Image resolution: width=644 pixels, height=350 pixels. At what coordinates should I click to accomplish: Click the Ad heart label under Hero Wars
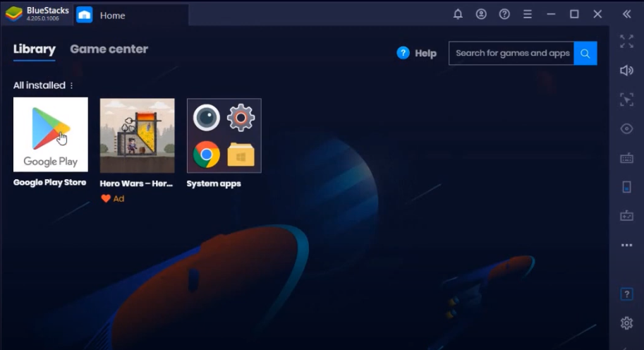[x=113, y=199]
